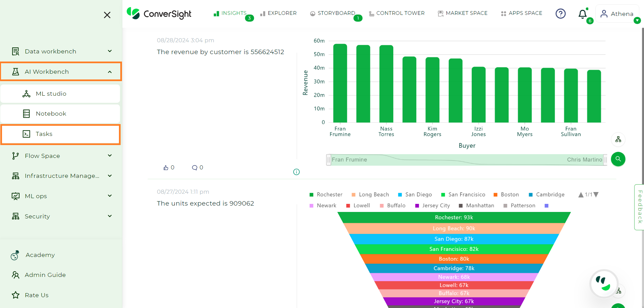Screen dimensions: 644x308
Task: Expand the Data workbench menu
Action: [61, 51]
